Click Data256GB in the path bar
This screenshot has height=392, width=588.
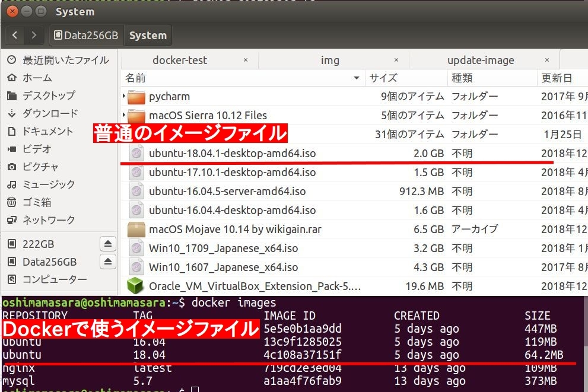(x=86, y=35)
